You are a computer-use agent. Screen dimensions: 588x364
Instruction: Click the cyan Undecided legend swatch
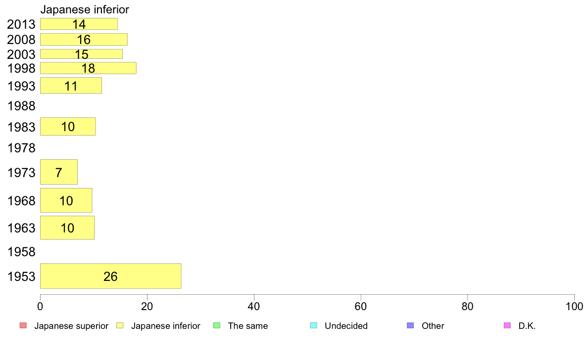pos(313,325)
